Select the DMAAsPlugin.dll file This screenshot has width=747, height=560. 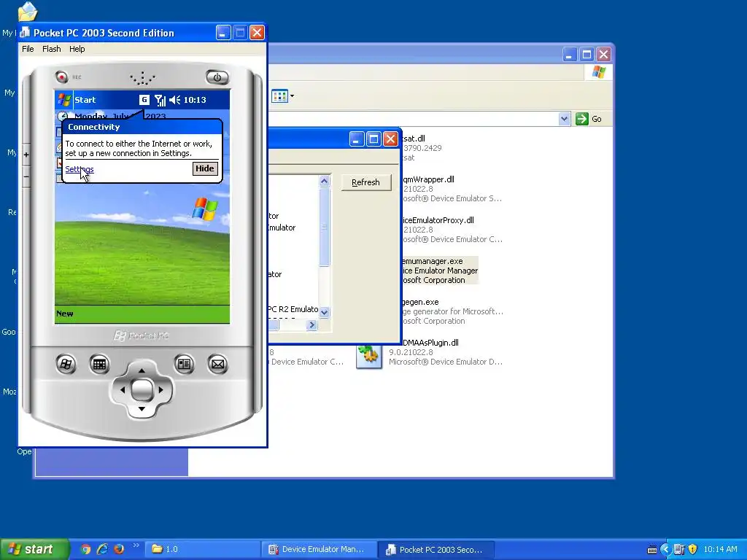[x=430, y=343]
